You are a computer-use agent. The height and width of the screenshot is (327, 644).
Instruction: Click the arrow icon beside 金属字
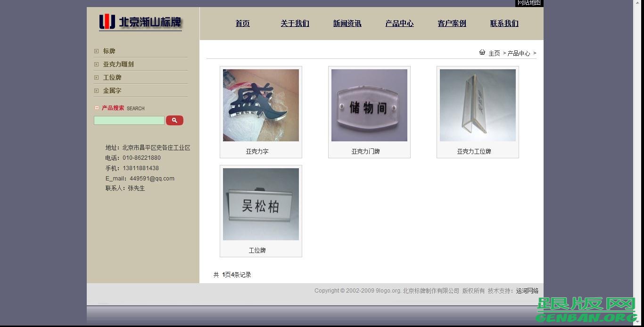click(x=97, y=90)
